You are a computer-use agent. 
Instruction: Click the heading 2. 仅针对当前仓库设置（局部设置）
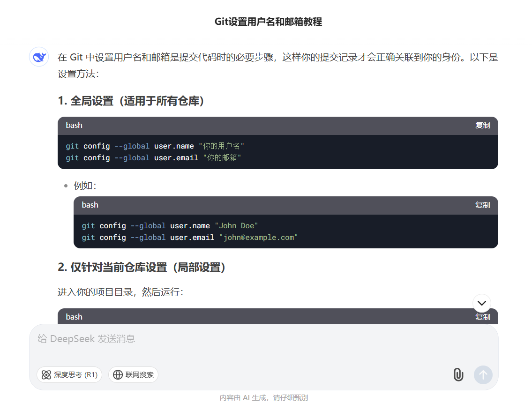[142, 267]
